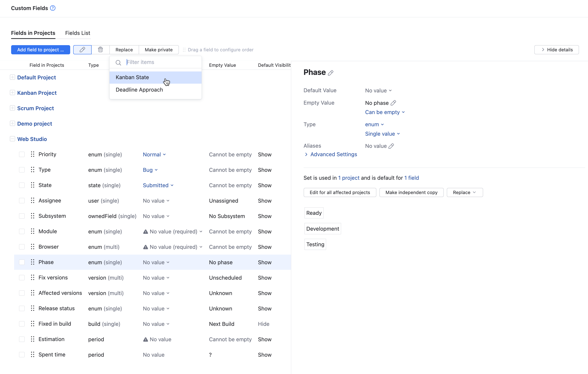Click the pencil edit toolbar button
Viewport: 588px width, 374px height.
82,50
